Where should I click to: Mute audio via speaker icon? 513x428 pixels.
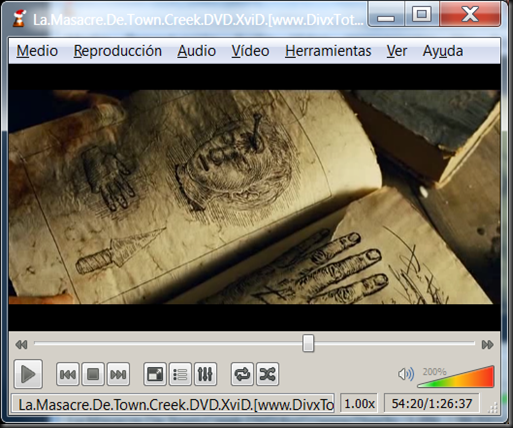(406, 374)
